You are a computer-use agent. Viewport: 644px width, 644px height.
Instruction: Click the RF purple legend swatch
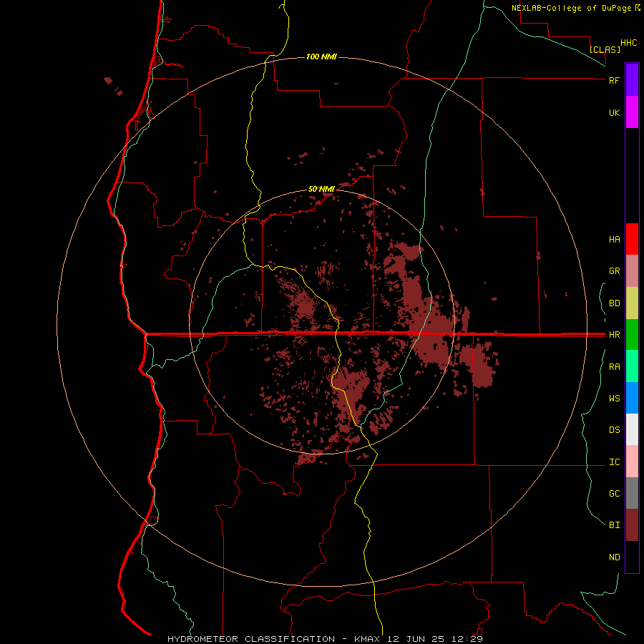pos(632,80)
